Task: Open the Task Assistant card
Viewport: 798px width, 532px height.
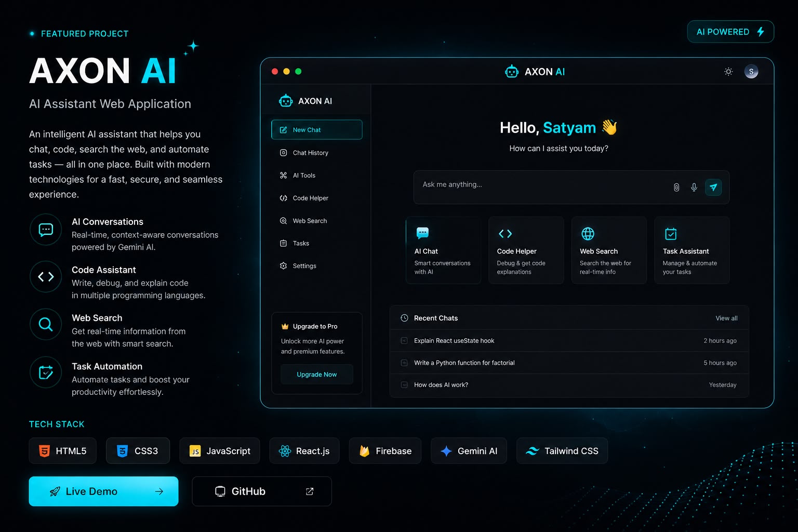Action: pyautogui.click(x=692, y=250)
